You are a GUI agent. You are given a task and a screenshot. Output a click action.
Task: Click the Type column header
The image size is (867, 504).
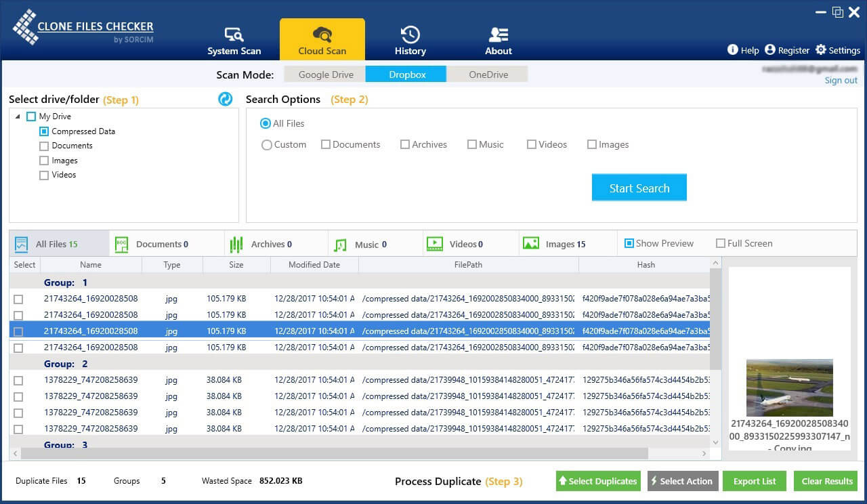point(172,265)
